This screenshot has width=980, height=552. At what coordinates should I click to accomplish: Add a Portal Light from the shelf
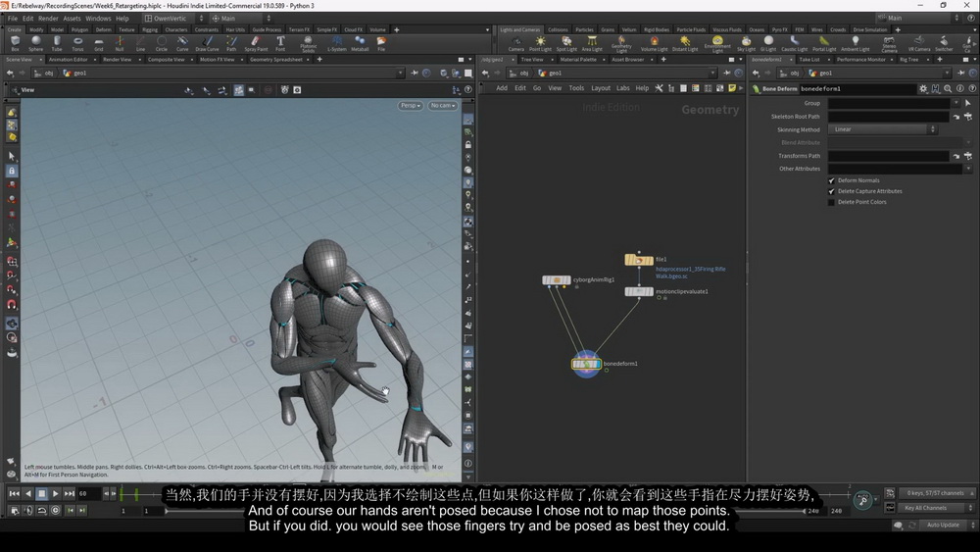(x=824, y=43)
